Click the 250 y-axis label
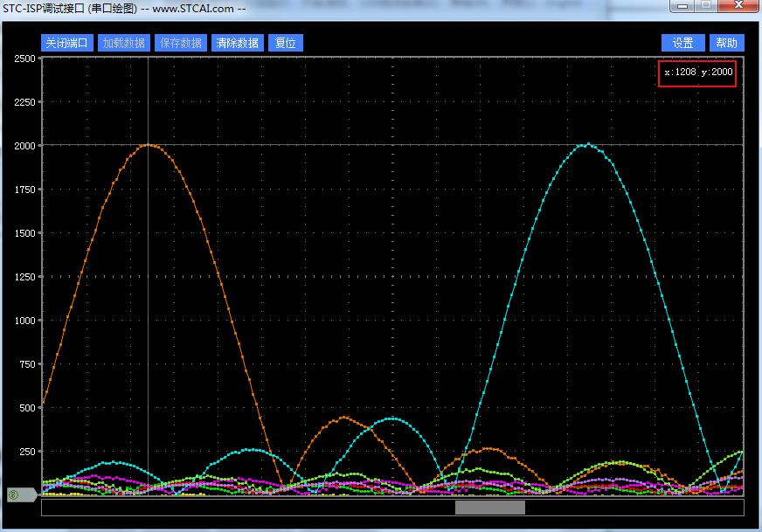Screen dimensions: 762x532 tap(27, 452)
